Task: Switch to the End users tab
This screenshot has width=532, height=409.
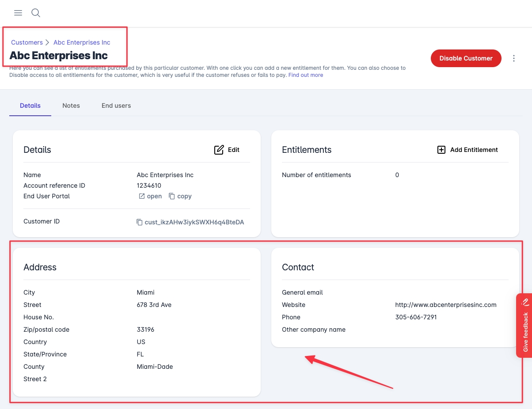Action: (116, 106)
